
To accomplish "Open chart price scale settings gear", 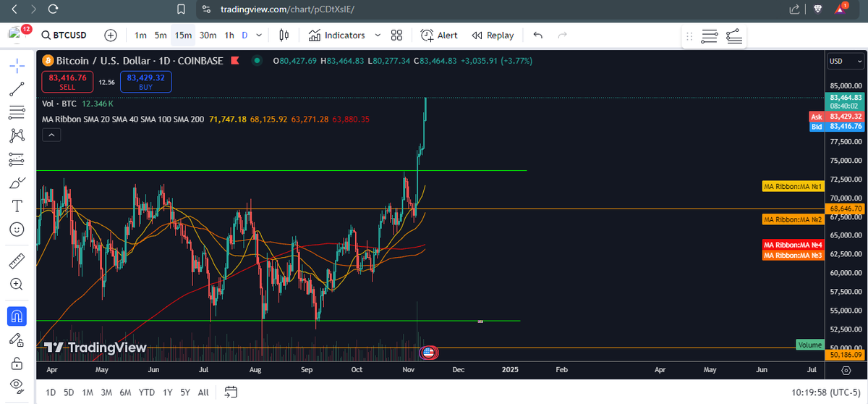I will [x=846, y=370].
